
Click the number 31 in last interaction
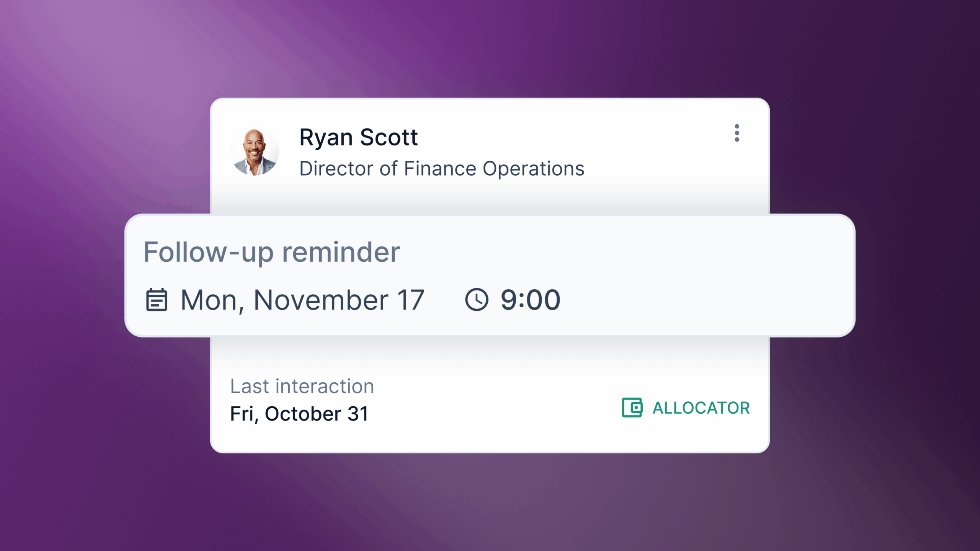click(358, 414)
